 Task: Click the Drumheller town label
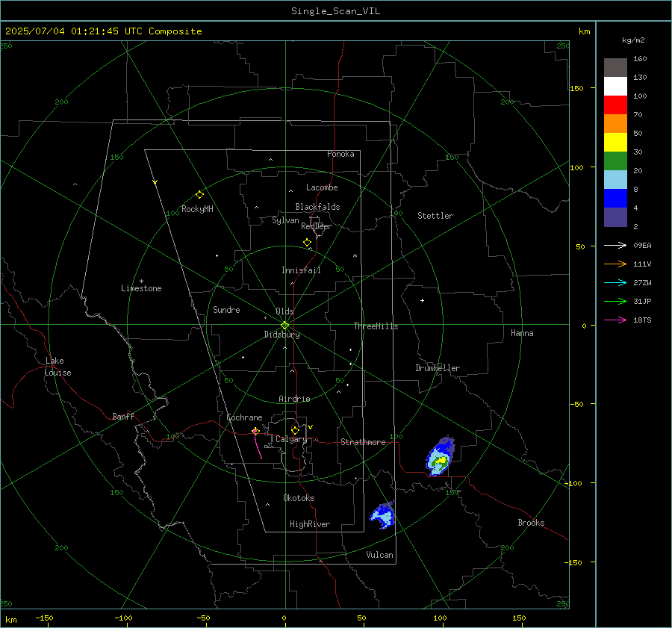(438, 368)
